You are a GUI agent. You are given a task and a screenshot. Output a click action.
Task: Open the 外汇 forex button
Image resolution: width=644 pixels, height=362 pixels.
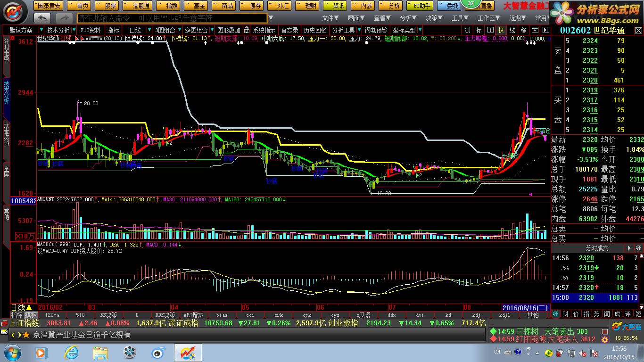pos(280,6)
